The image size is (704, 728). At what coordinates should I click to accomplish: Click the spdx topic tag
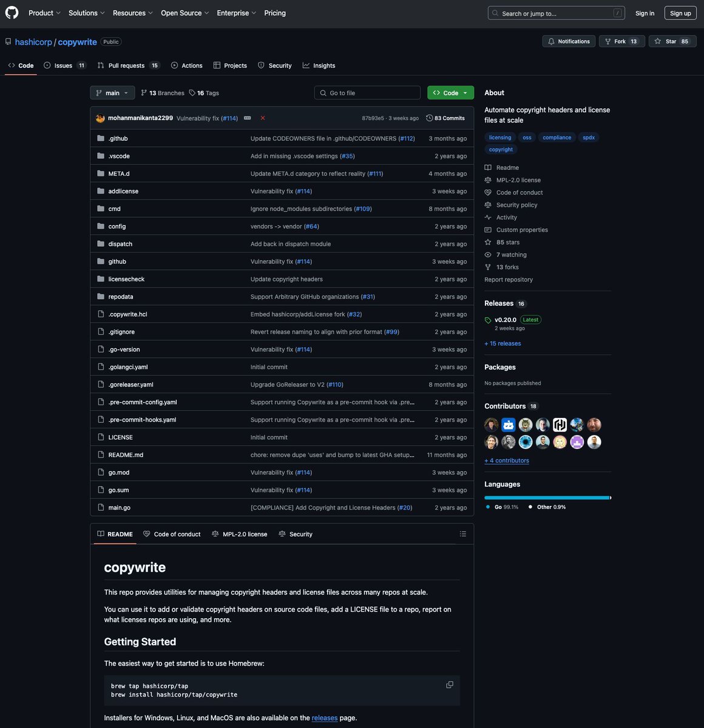pyautogui.click(x=589, y=138)
